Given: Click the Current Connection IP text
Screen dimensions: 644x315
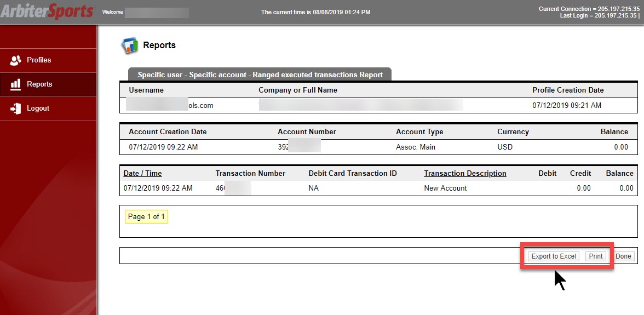Looking at the screenshot, I should click(x=589, y=9).
